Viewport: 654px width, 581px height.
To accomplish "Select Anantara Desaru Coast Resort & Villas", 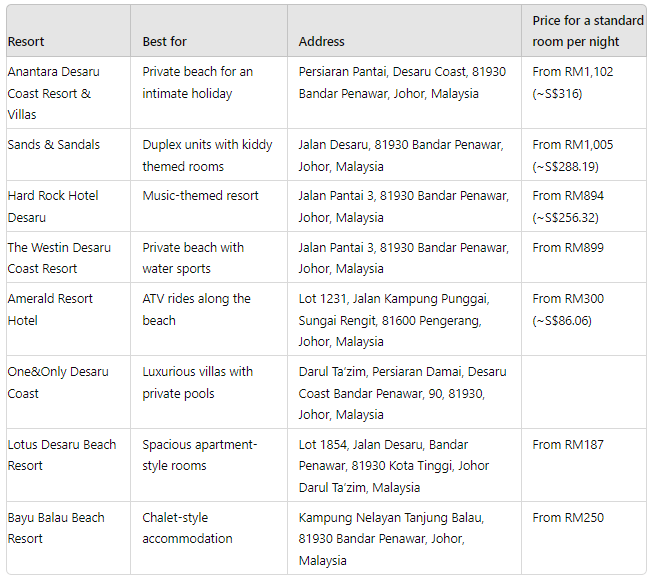I will (53, 93).
